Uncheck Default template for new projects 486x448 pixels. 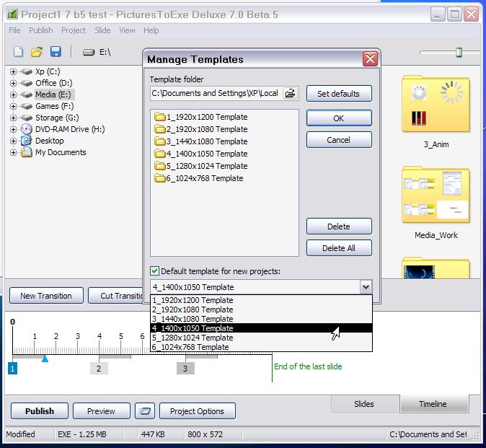click(x=155, y=271)
